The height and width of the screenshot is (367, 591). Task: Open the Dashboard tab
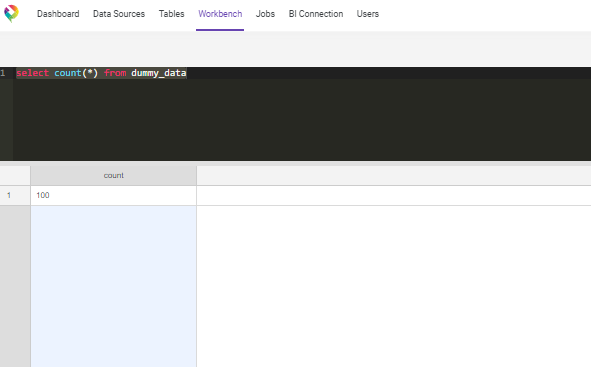58,14
